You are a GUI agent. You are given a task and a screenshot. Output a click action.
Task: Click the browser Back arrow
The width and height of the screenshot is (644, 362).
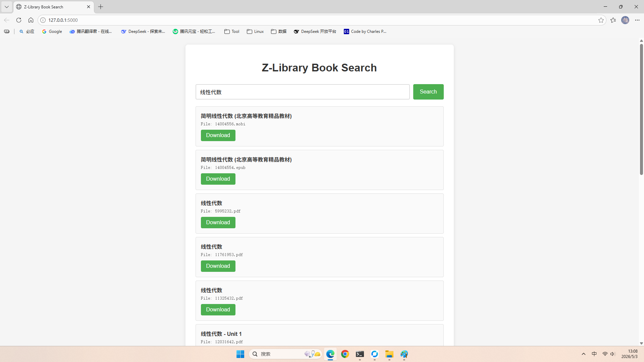pyautogui.click(x=7, y=20)
